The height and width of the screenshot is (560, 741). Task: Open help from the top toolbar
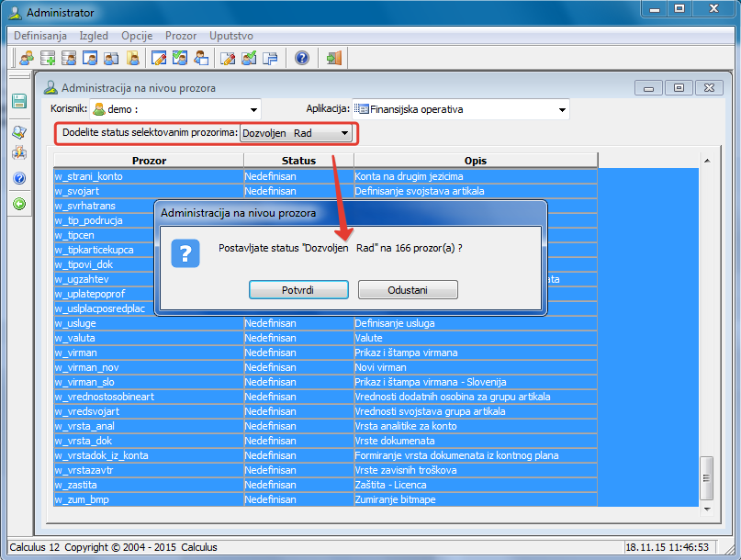coord(302,58)
